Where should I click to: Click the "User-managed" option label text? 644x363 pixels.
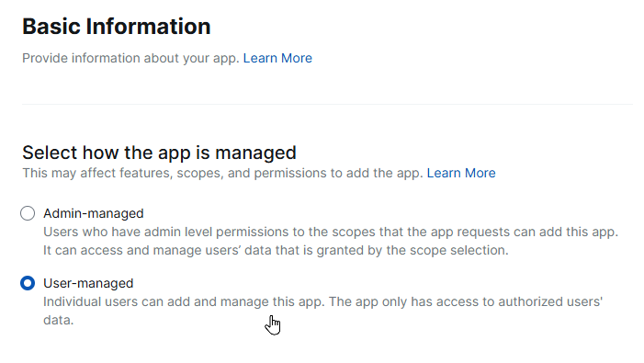point(88,283)
